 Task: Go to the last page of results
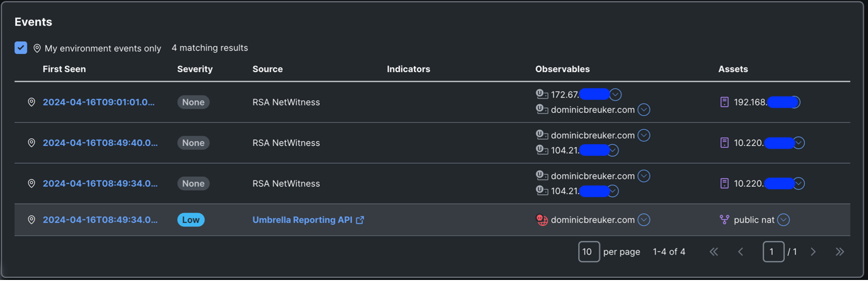pyautogui.click(x=839, y=251)
